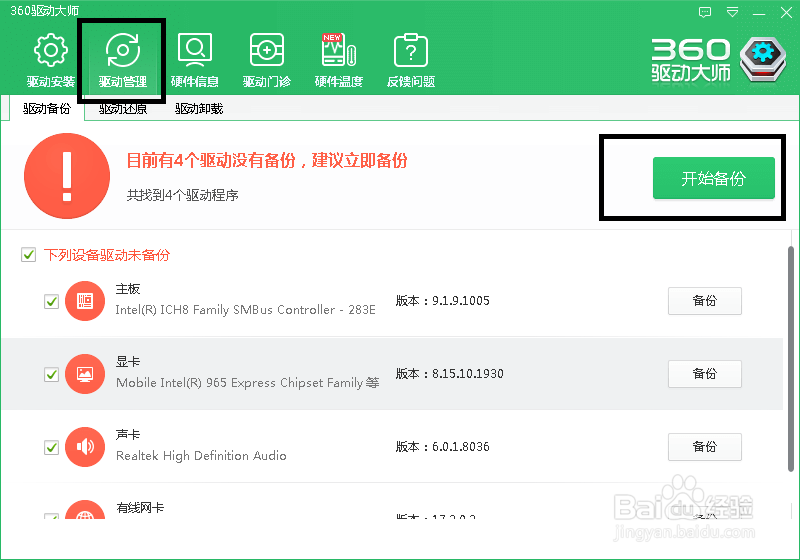This screenshot has width=800, height=560.
Task: Click the driver list vertical scrollbar
Action: (x=791, y=359)
